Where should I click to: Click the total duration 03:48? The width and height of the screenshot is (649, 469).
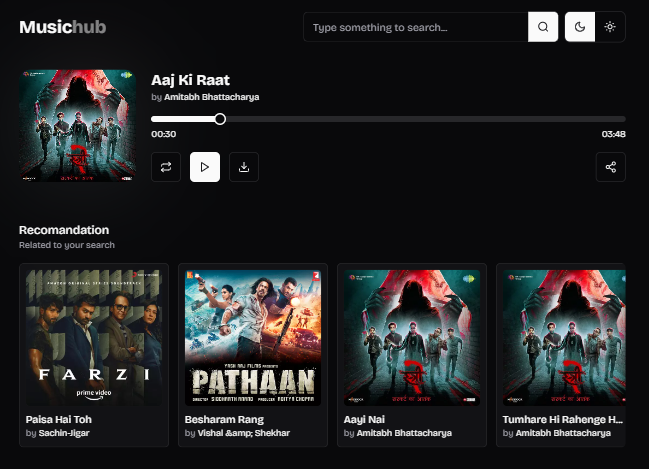[x=613, y=134]
